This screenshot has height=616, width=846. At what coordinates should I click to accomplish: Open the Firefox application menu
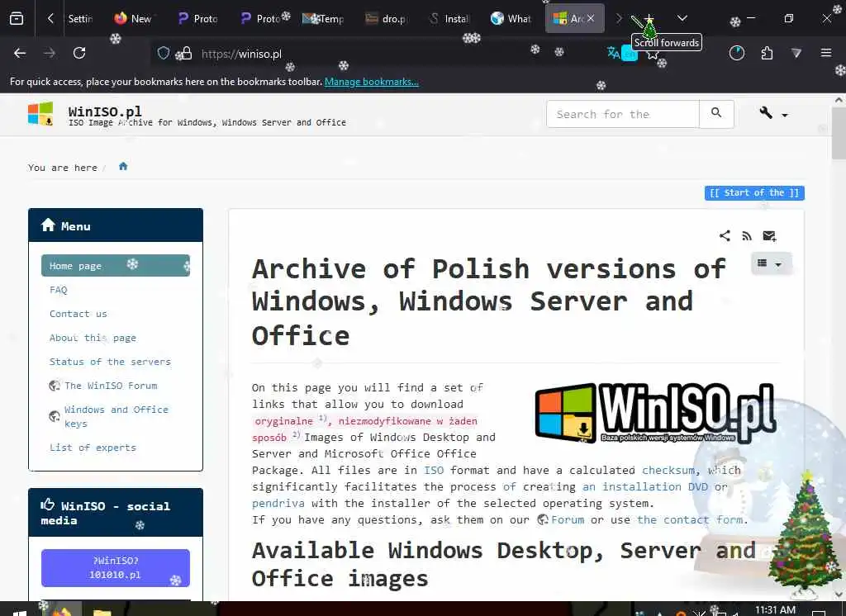[826, 53]
